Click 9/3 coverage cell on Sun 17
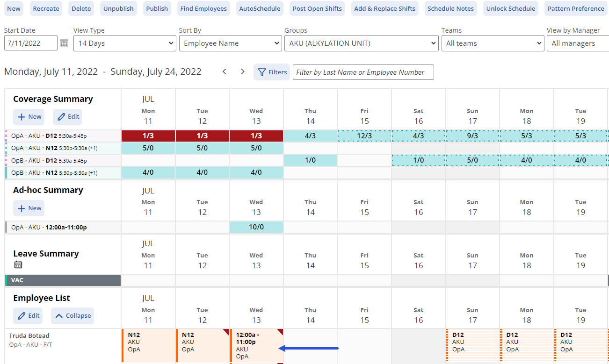This screenshot has width=609, height=364. (472, 136)
